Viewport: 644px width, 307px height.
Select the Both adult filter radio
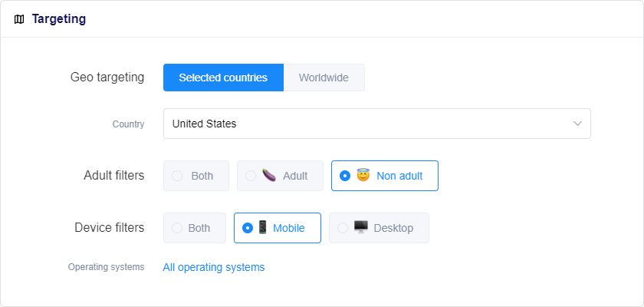point(177,176)
